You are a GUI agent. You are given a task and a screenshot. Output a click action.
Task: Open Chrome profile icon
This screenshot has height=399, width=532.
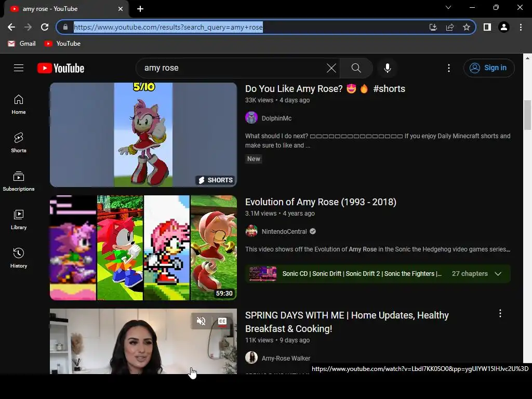[x=504, y=27]
